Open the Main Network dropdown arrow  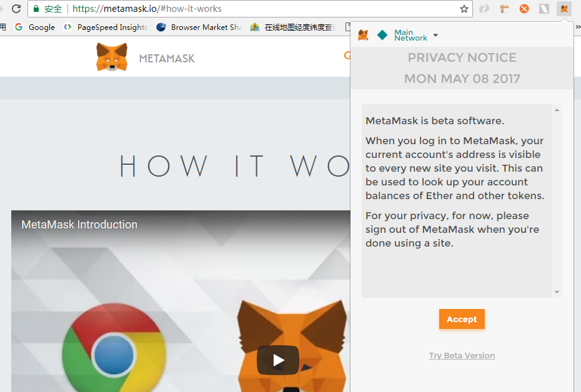pyautogui.click(x=435, y=36)
